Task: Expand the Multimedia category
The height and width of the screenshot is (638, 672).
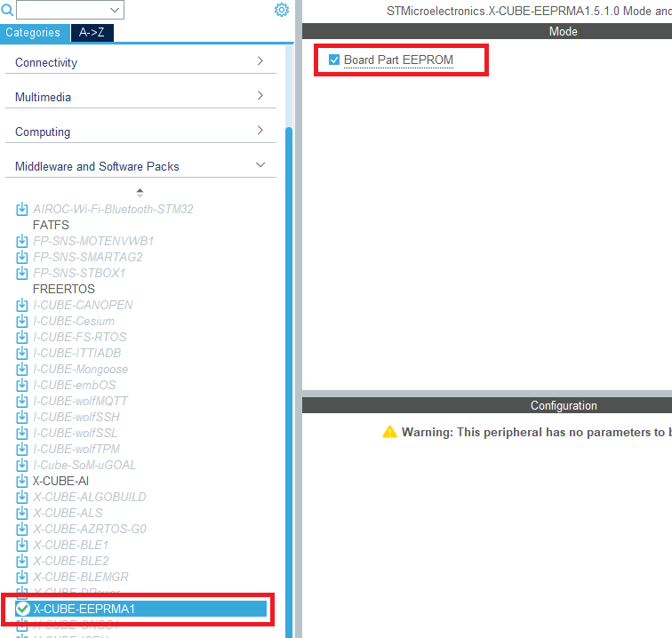Action: pyautogui.click(x=140, y=97)
